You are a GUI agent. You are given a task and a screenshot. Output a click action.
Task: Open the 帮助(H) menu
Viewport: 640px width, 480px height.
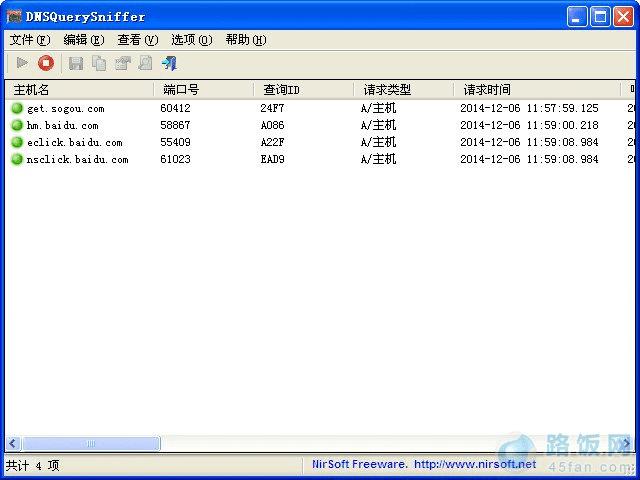[246, 40]
